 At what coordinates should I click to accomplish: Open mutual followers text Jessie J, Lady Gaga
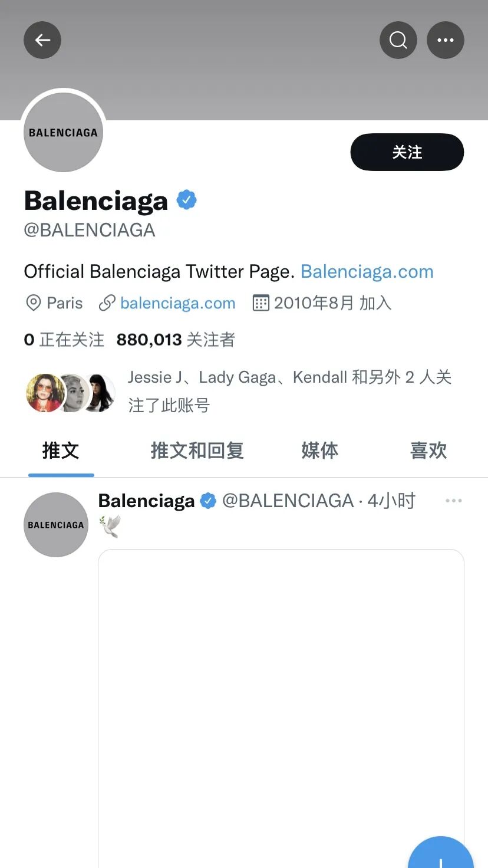290,391
